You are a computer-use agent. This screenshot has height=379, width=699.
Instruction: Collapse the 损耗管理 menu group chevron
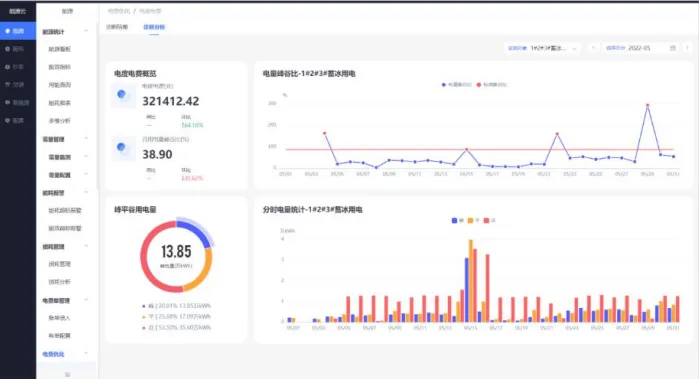(86, 246)
